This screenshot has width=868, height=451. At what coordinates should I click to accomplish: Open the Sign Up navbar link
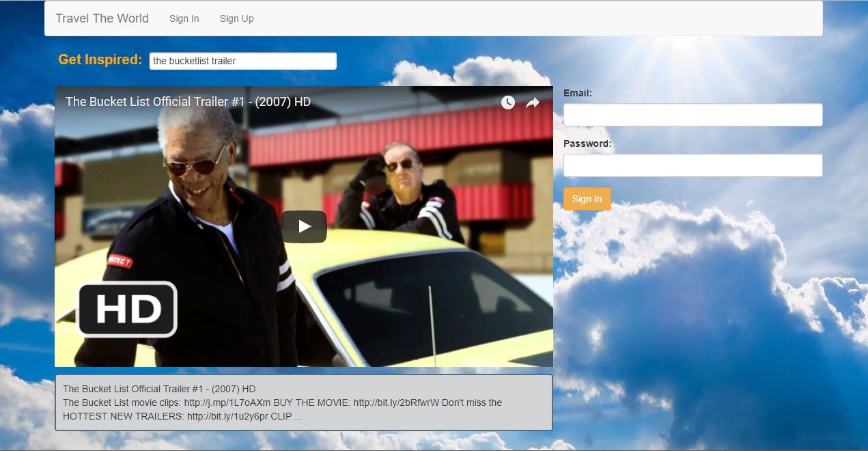point(236,18)
